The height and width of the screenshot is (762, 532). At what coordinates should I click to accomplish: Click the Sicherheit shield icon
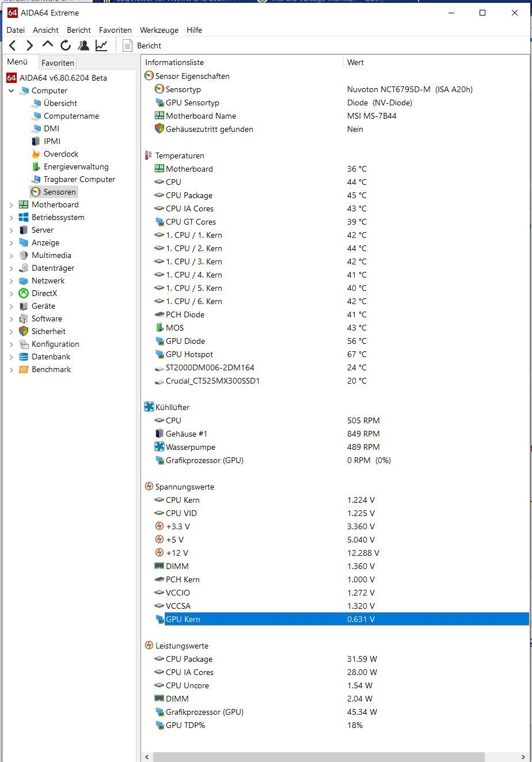coord(24,331)
